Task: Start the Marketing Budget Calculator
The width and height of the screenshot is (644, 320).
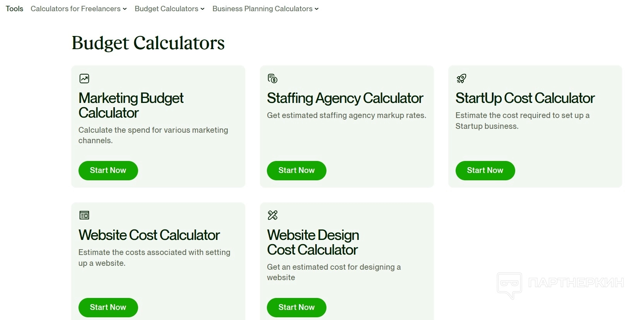Action: pyautogui.click(x=108, y=171)
